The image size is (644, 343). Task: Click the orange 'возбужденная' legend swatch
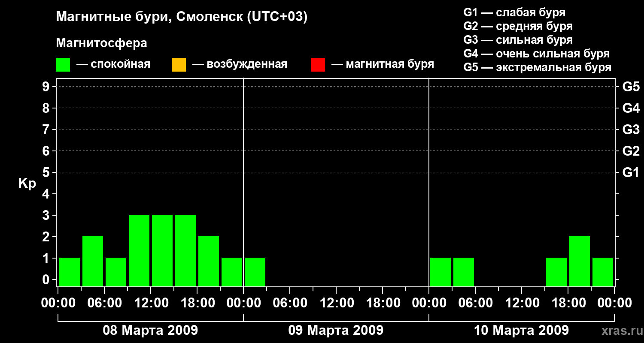pos(179,65)
